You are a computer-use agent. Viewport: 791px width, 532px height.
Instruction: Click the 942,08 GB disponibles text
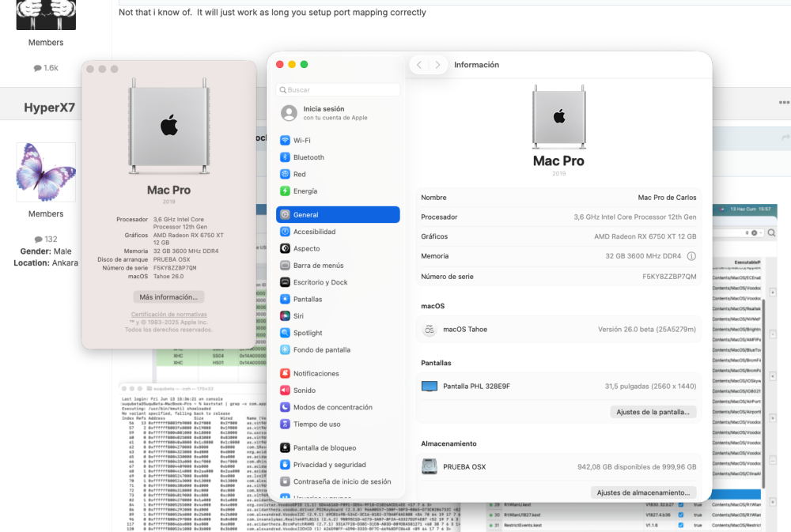(637, 467)
